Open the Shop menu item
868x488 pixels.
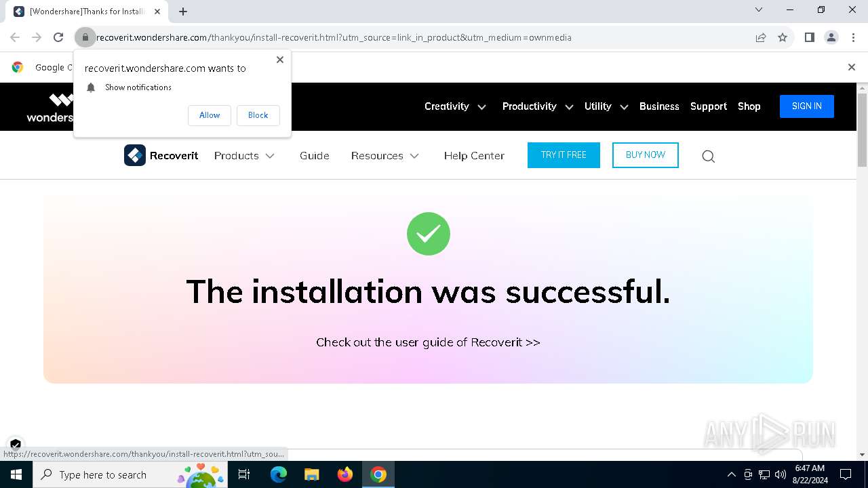pyautogui.click(x=749, y=106)
